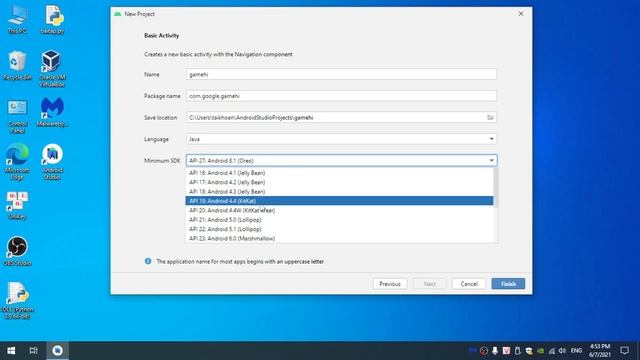Select API 18: Android 4.3 (Jelly Bean)

coord(339,191)
